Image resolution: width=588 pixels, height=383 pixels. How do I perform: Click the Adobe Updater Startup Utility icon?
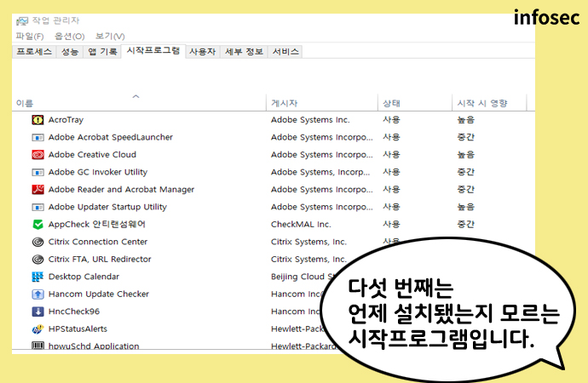(x=37, y=207)
